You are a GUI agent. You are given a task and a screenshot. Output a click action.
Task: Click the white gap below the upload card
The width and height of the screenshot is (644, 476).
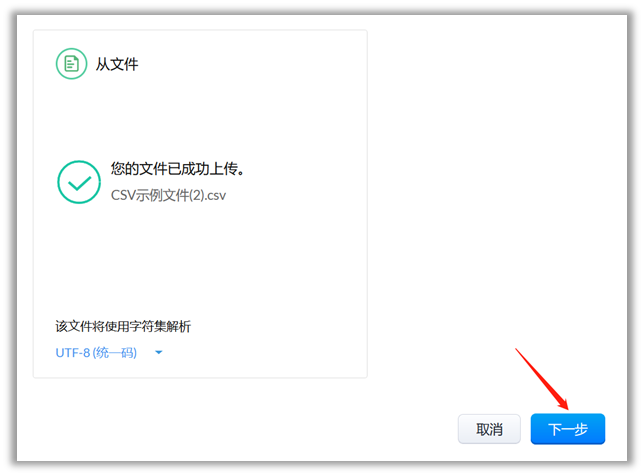click(x=200, y=395)
